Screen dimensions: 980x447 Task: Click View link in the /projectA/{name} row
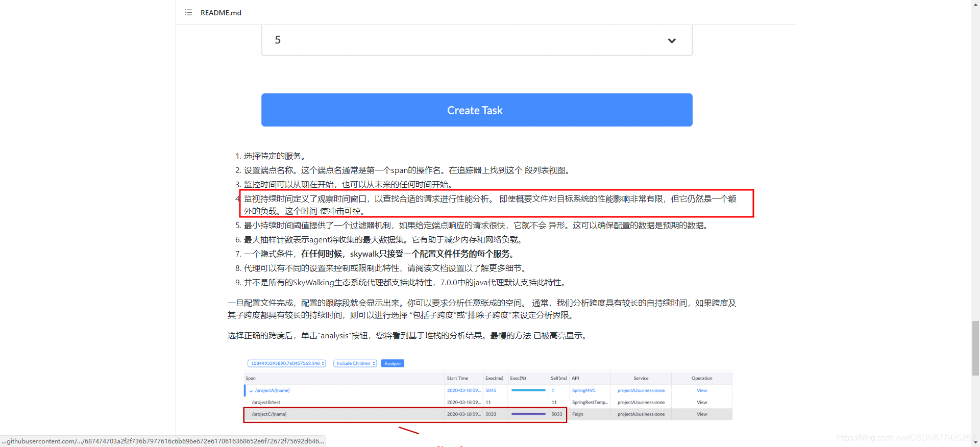(702, 390)
